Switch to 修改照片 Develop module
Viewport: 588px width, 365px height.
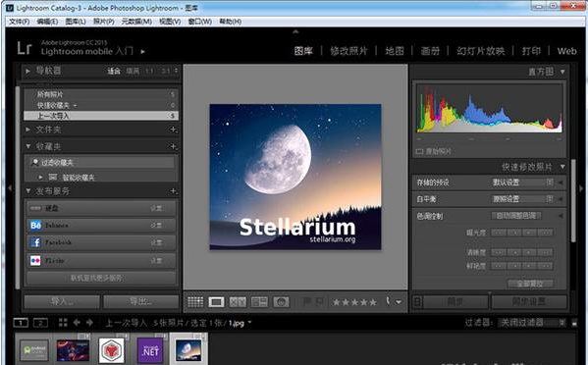tap(348, 51)
